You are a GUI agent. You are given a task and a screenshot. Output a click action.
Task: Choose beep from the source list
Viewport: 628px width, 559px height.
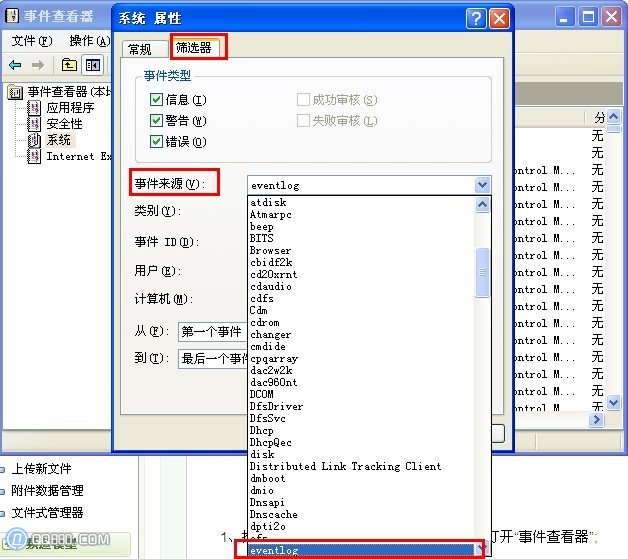(361, 227)
